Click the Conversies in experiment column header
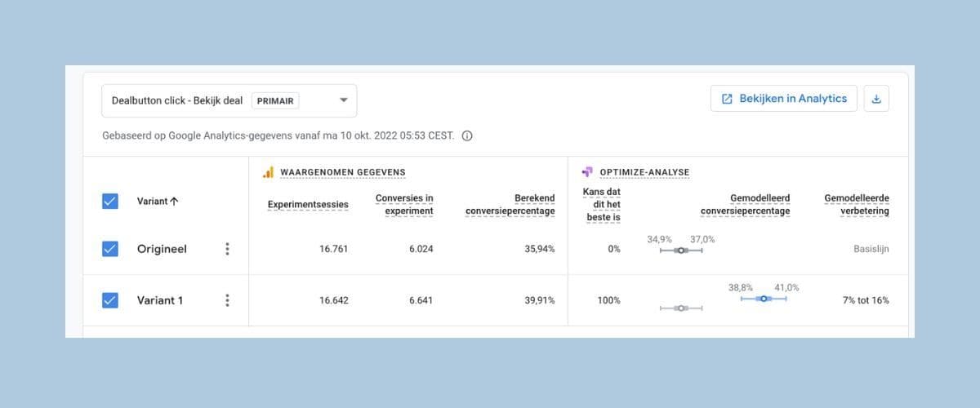This screenshot has width=980, height=408. [x=404, y=204]
